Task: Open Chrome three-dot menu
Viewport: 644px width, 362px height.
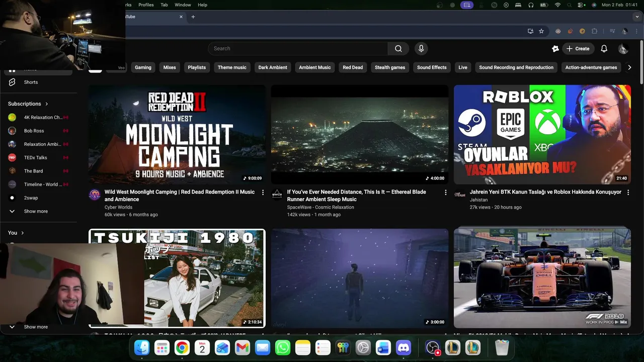Action: tap(637, 31)
